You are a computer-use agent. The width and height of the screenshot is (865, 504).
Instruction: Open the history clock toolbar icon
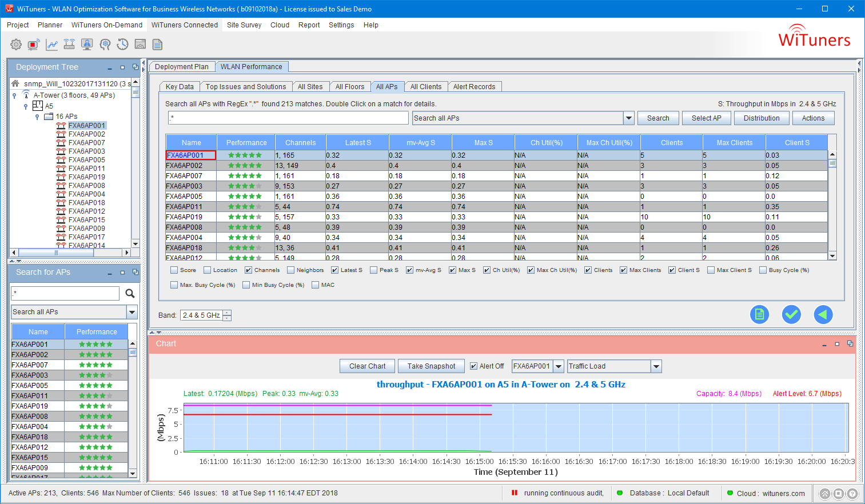122,45
